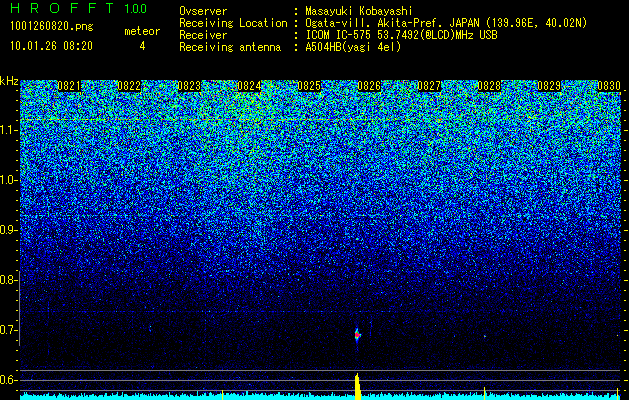The image size is (629, 400).
Task: Click the 0822 time marker
Action: coord(129,86)
